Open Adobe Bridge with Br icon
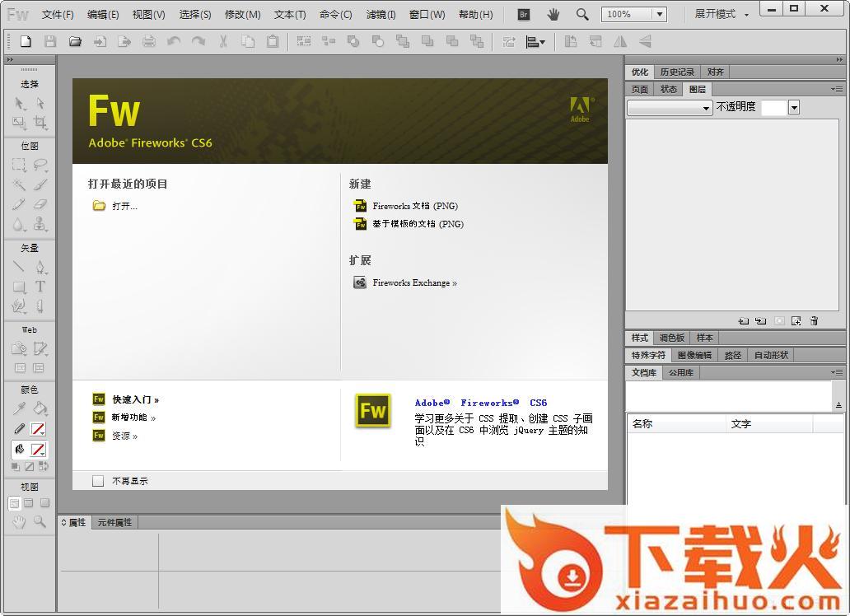 click(x=523, y=14)
